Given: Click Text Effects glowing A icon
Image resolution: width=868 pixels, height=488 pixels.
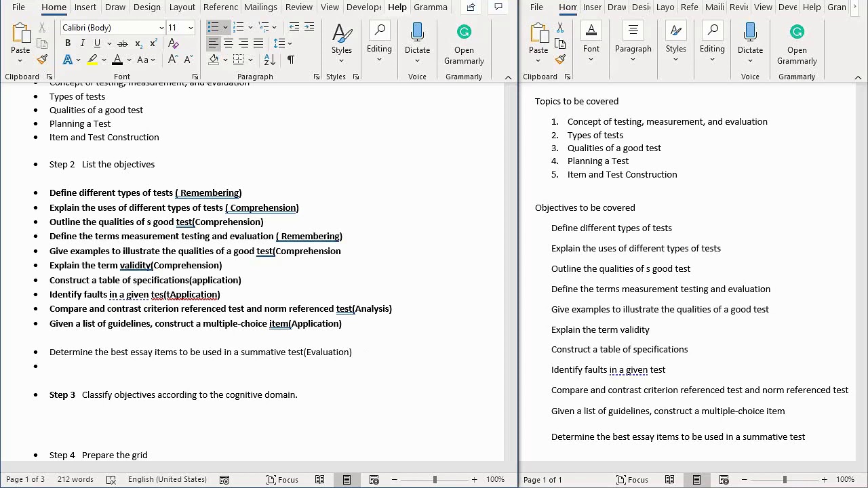Looking at the screenshot, I should point(68,60).
